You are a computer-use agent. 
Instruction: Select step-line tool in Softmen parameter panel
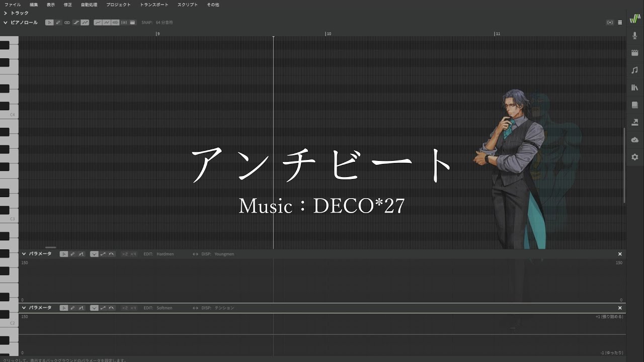click(x=81, y=308)
